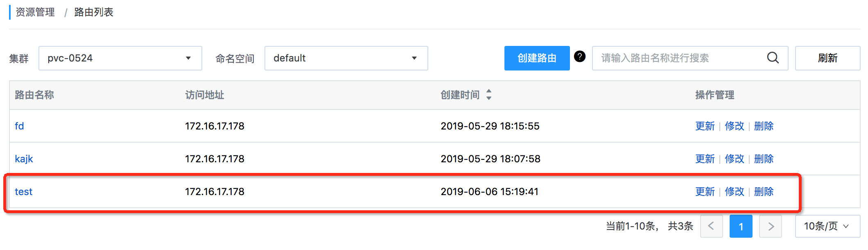The width and height of the screenshot is (868, 250).
Task: Click 更新 for route kajk
Action: [x=705, y=159]
